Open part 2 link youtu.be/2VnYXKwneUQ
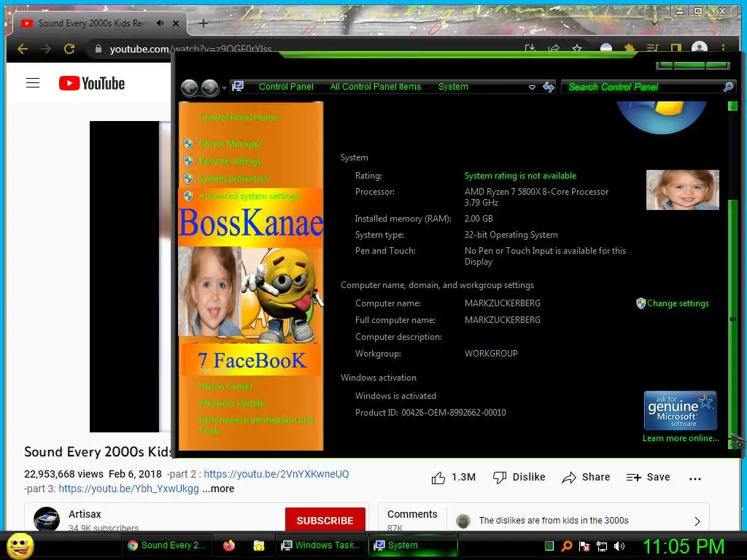 coord(276,474)
